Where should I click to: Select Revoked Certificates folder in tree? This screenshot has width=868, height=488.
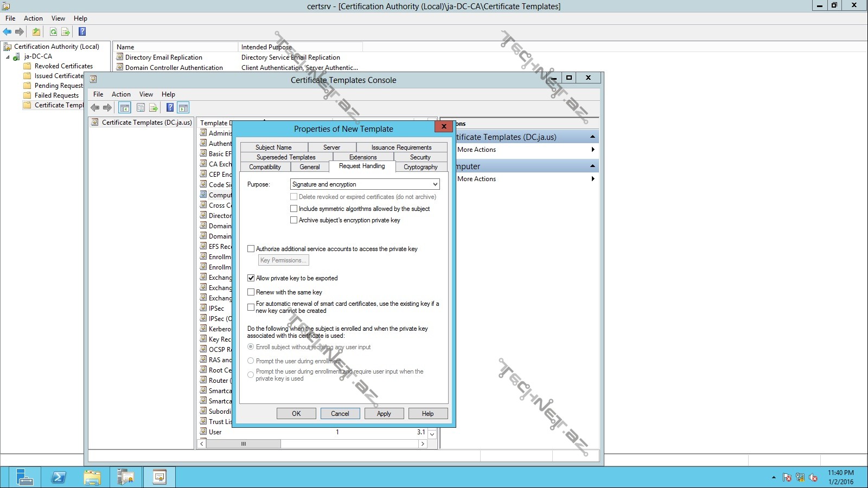click(63, 66)
